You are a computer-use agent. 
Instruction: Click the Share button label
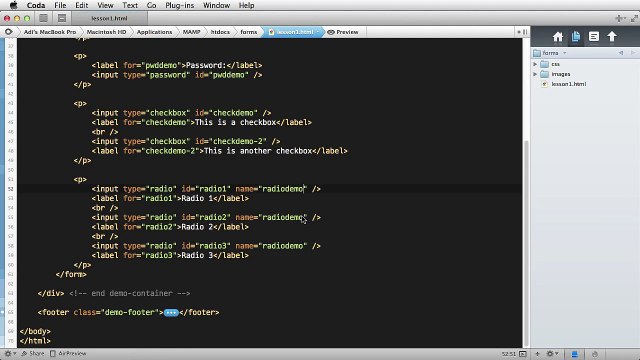(x=37, y=353)
